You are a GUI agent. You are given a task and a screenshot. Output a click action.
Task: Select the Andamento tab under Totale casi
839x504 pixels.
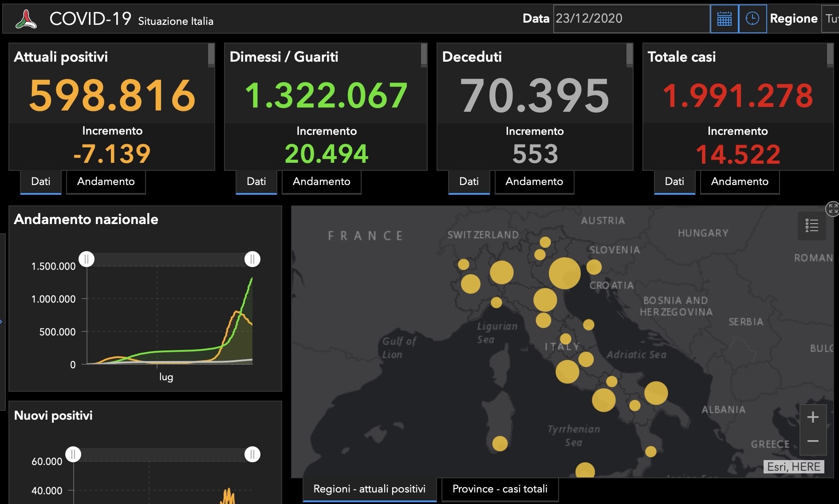pyautogui.click(x=740, y=181)
